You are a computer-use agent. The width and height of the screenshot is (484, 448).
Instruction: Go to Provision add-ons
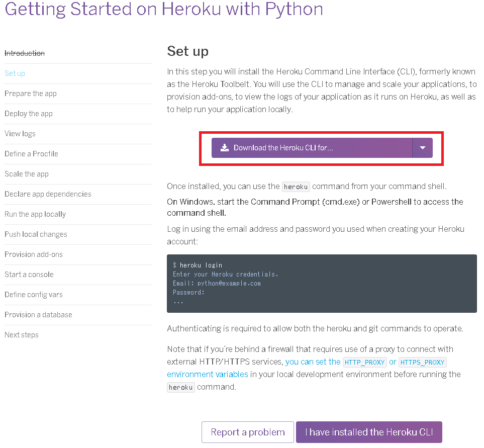(x=34, y=254)
